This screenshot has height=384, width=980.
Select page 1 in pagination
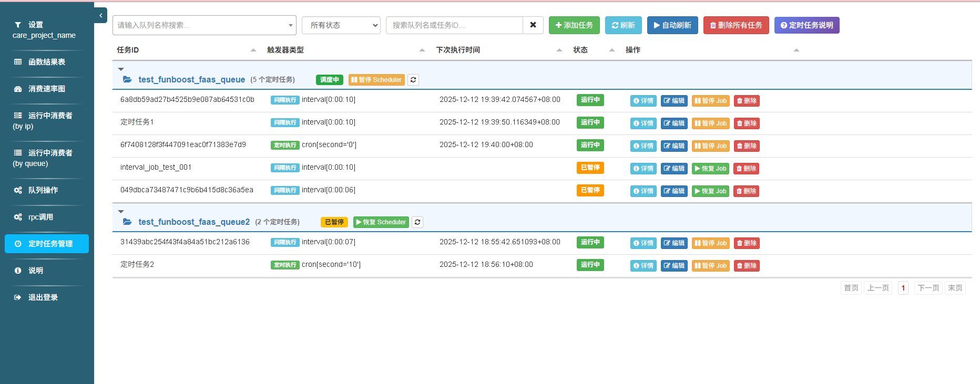click(903, 288)
